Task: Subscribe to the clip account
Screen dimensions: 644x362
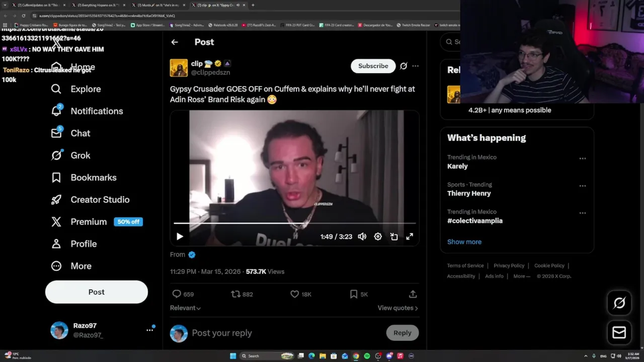Action: (373, 66)
